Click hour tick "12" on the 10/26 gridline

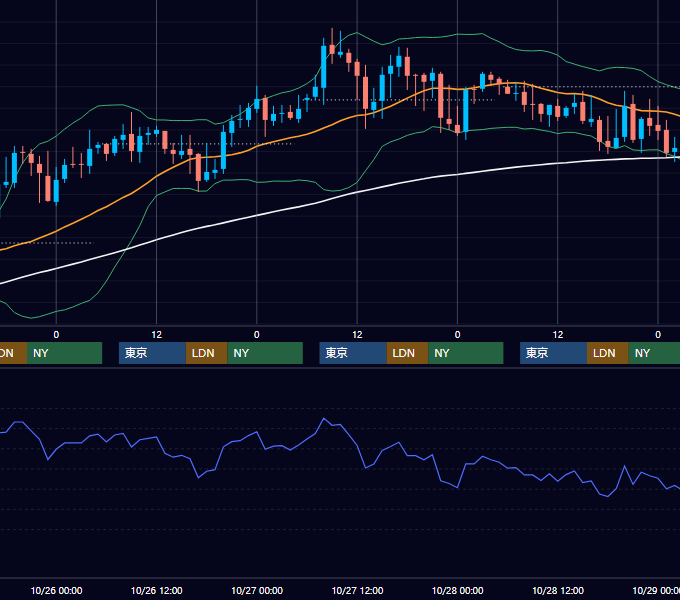click(157, 335)
